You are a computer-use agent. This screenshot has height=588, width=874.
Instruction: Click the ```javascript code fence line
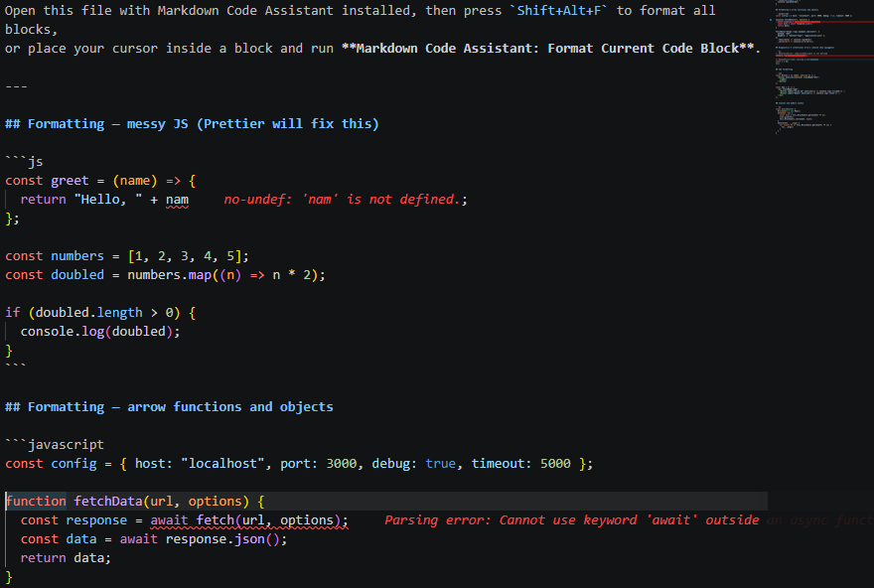pyautogui.click(x=55, y=445)
